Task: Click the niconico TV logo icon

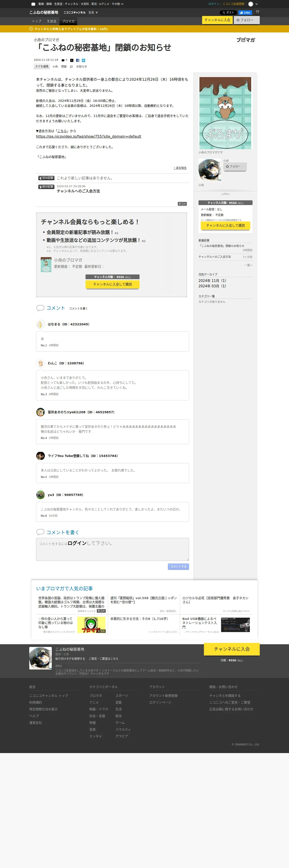Action: point(33,4)
